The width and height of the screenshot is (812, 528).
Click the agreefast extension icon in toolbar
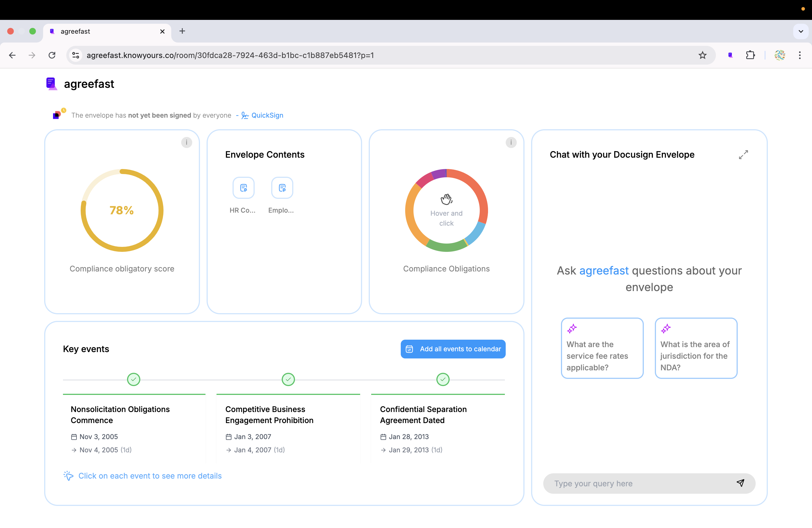(x=730, y=55)
